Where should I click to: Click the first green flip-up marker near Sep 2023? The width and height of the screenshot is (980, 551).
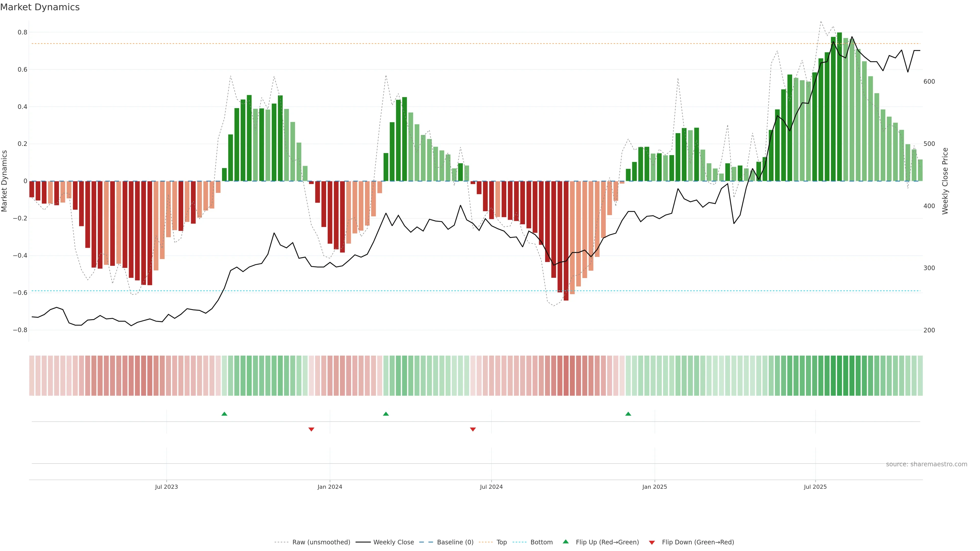[x=224, y=414]
